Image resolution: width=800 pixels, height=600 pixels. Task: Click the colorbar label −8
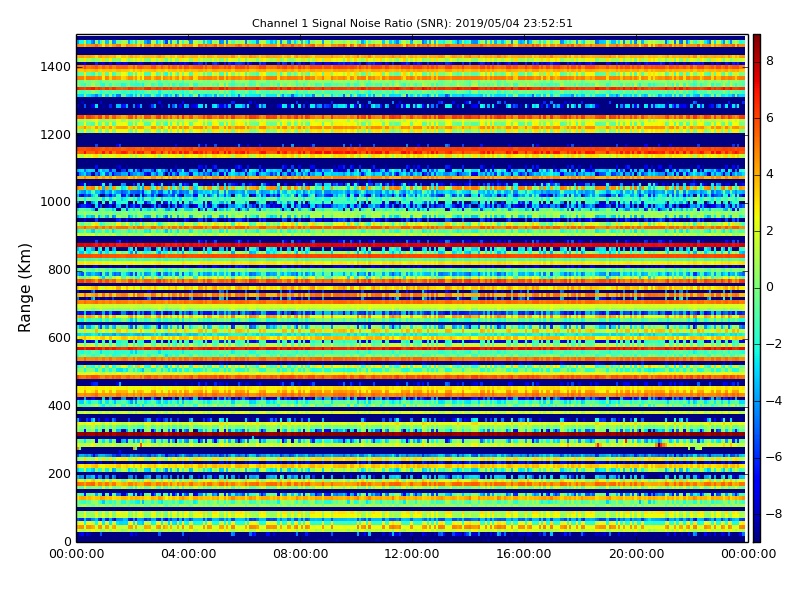pyautogui.click(x=774, y=514)
